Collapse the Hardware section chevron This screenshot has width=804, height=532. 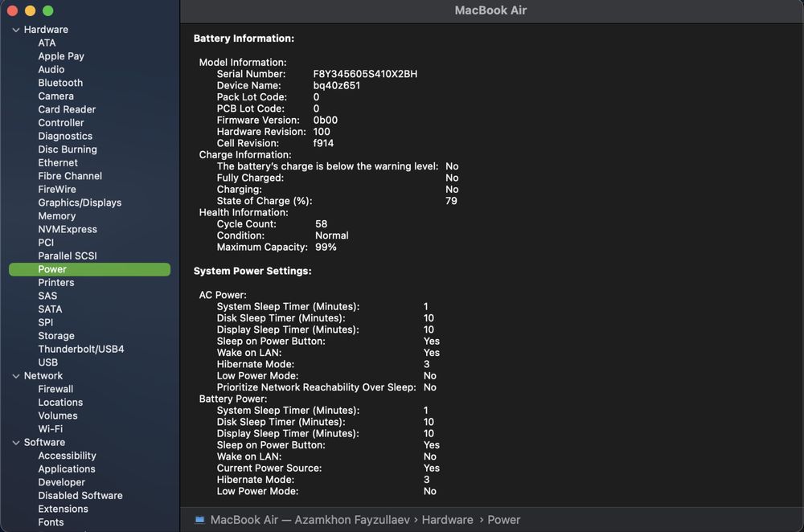(x=16, y=30)
